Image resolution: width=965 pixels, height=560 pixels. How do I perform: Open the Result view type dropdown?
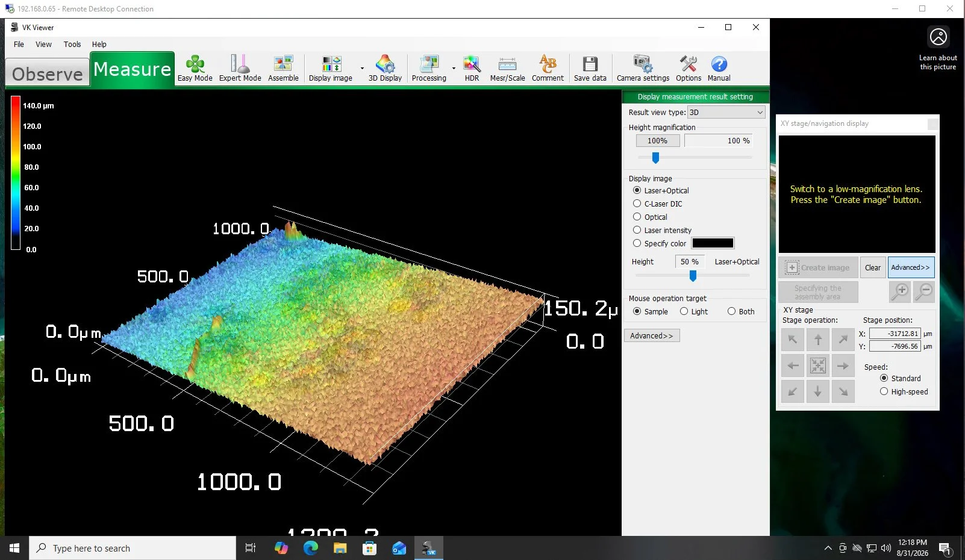tap(726, 113)
